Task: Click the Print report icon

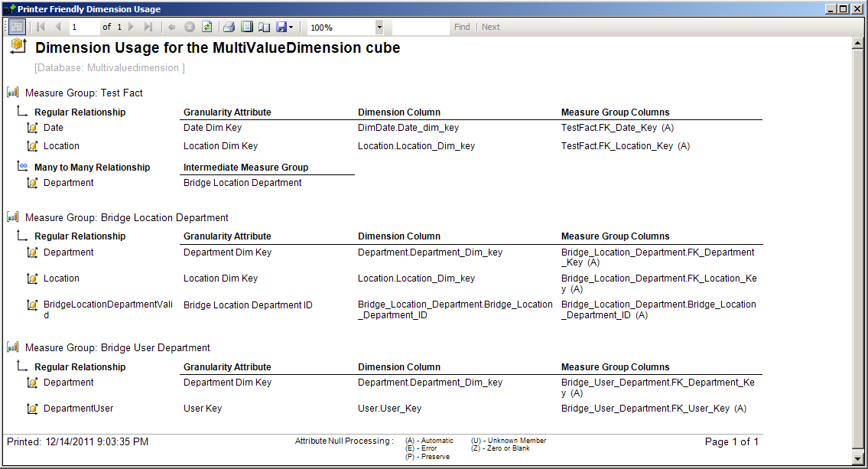Action: coord(229,26)
